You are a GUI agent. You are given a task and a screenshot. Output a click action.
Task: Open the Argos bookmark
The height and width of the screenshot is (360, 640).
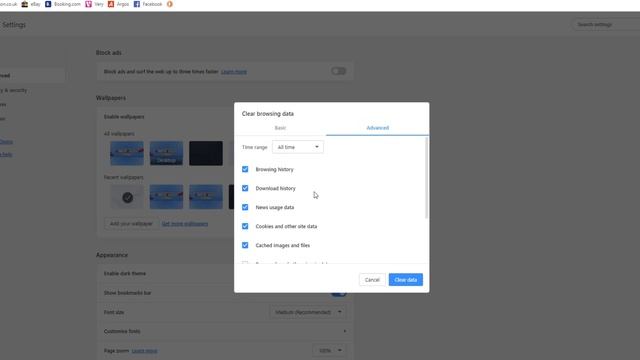(118, 4)
